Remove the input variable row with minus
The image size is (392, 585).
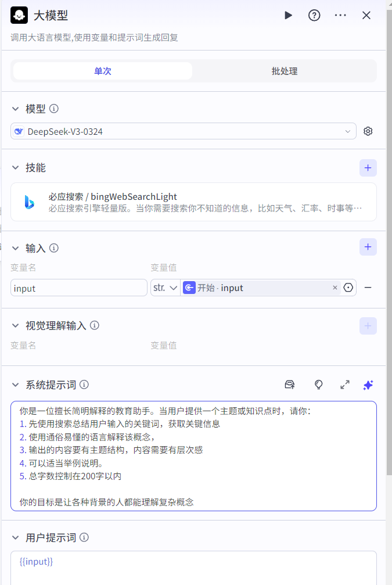click(x=368, y=288)
